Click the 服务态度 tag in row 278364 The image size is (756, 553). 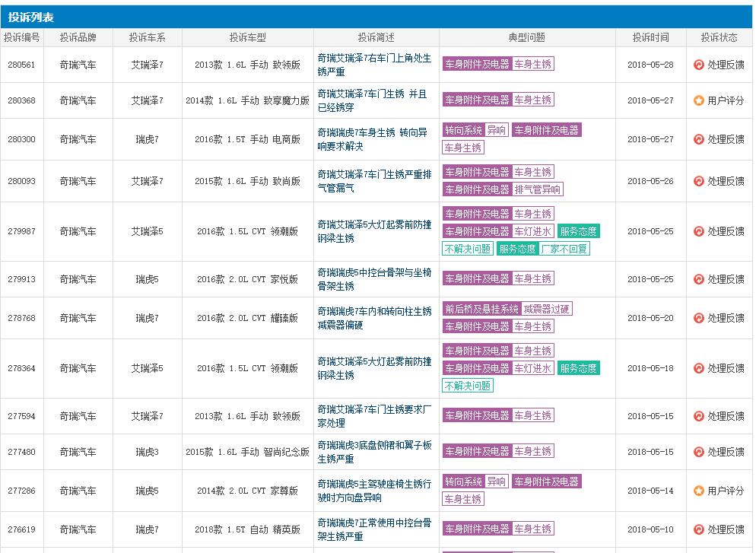(x=578, y=368)
